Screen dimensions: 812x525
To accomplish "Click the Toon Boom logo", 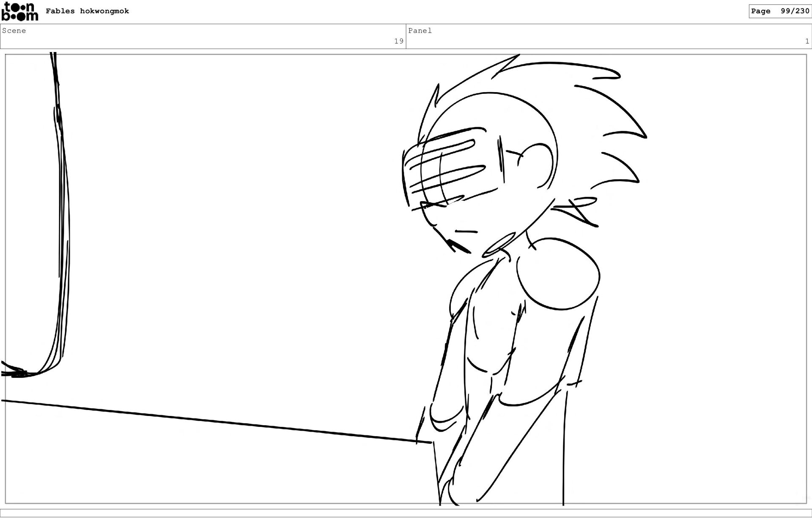I will (19, 11).
